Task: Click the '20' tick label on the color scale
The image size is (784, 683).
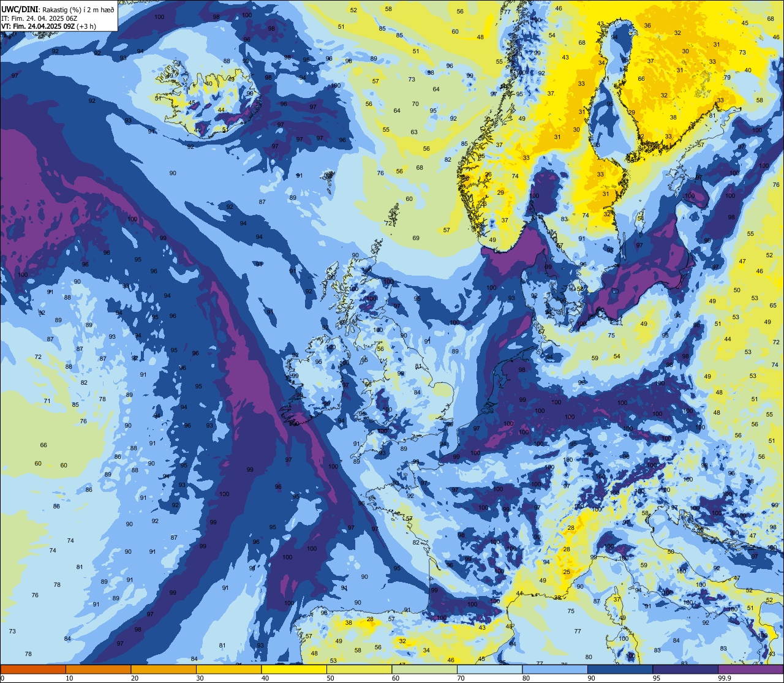Action: point(135,678)
